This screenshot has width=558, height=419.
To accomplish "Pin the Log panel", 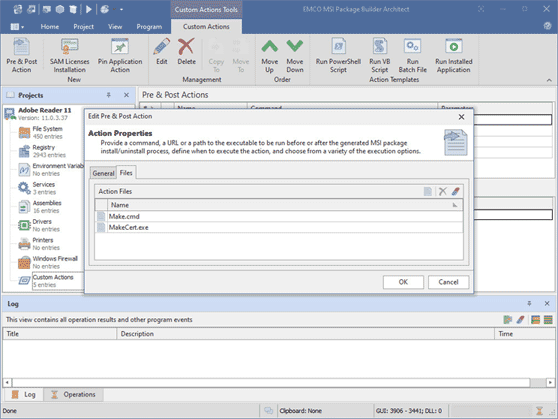I will (x=529, y=303).
